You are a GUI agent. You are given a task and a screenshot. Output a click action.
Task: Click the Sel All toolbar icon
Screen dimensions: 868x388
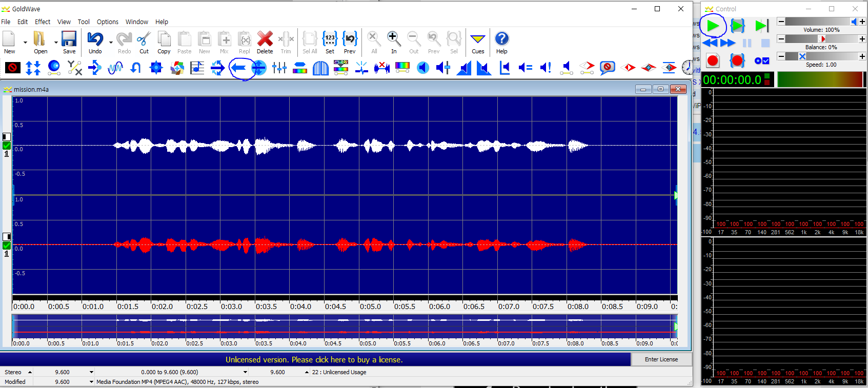310,42
